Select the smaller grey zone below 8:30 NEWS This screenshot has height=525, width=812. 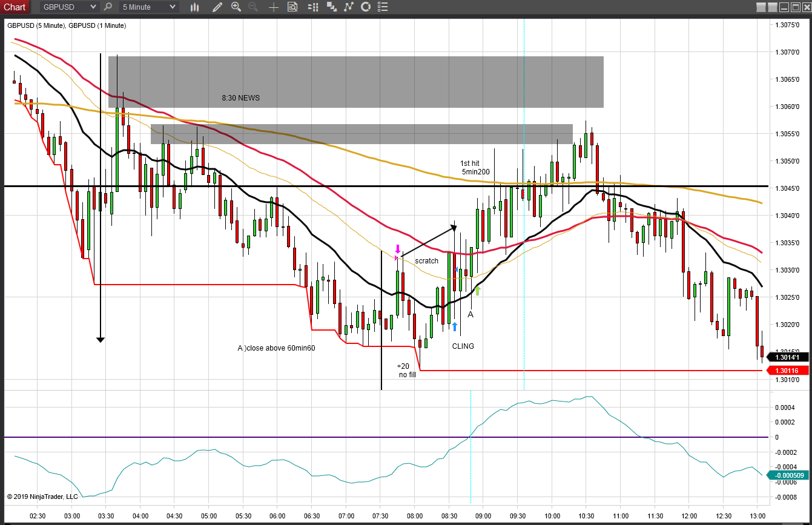point(361,134)
